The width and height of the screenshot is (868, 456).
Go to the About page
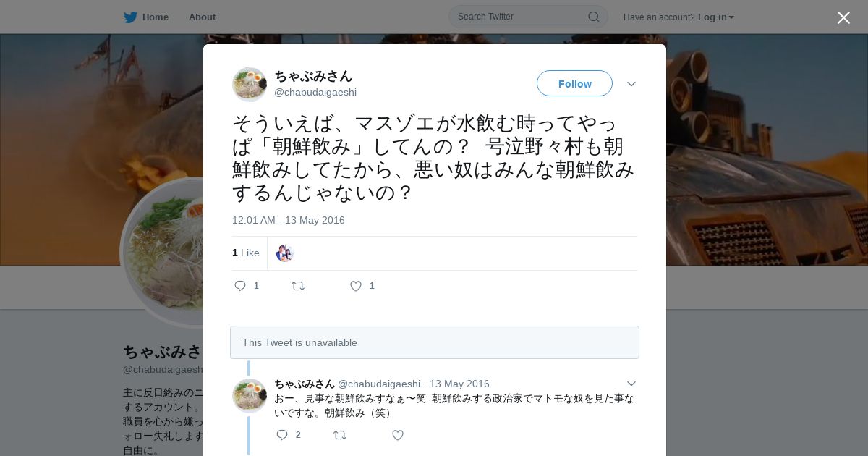(x=202, y=17)
